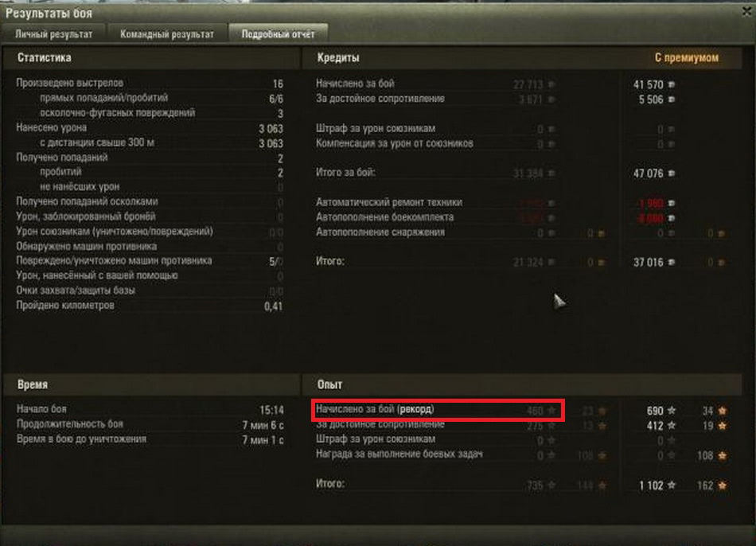Click experience star beside 1 102 total
Image resolution: width=756 pixels, height=546 pixels.
pyautogui.click(x=671, y=486)
